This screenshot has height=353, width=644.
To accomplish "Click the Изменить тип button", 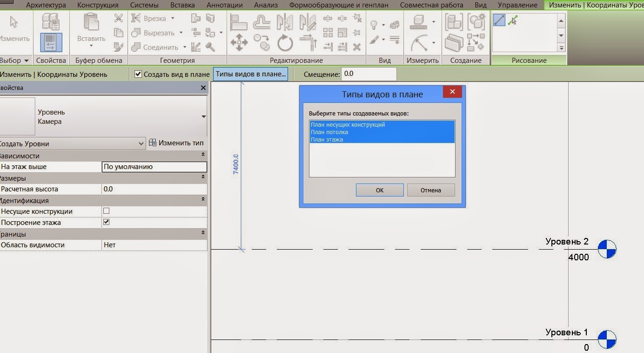I will pyautogui.click(x=176, y=143).
